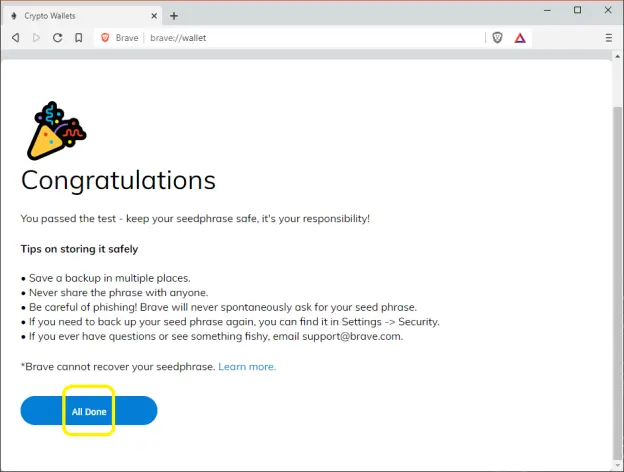This screenshot has height=472, width=624.
Task: Click the scrollbar down arrow
Action: pos(617,466)
